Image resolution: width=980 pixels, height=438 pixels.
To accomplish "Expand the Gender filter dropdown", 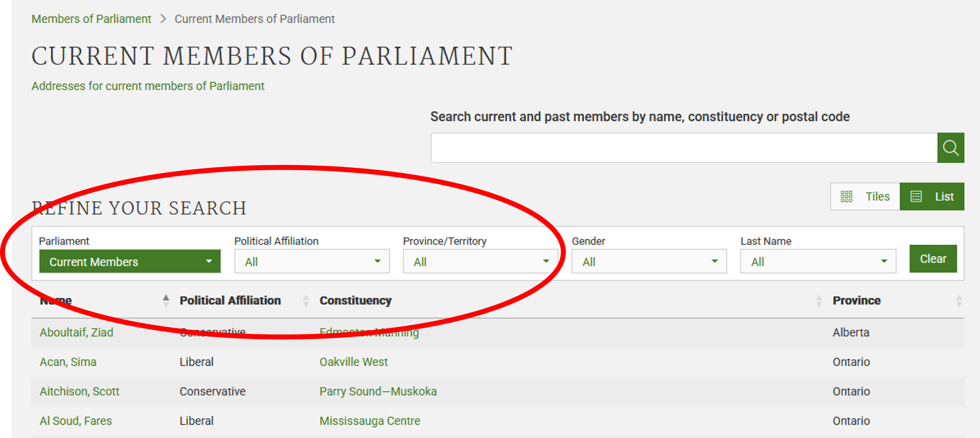I will pyautogui.click(x=649, y=261).
